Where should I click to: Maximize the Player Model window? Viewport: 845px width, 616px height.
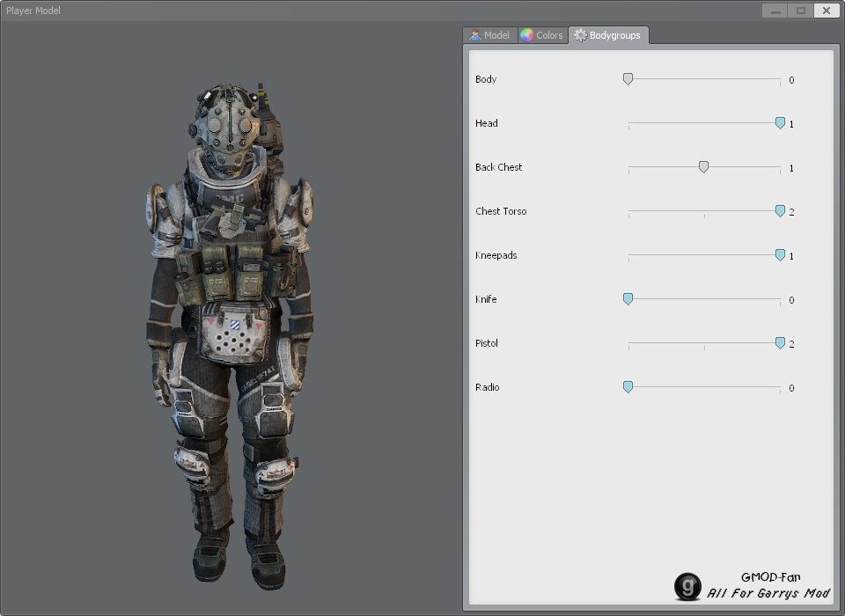click(801, 11)
